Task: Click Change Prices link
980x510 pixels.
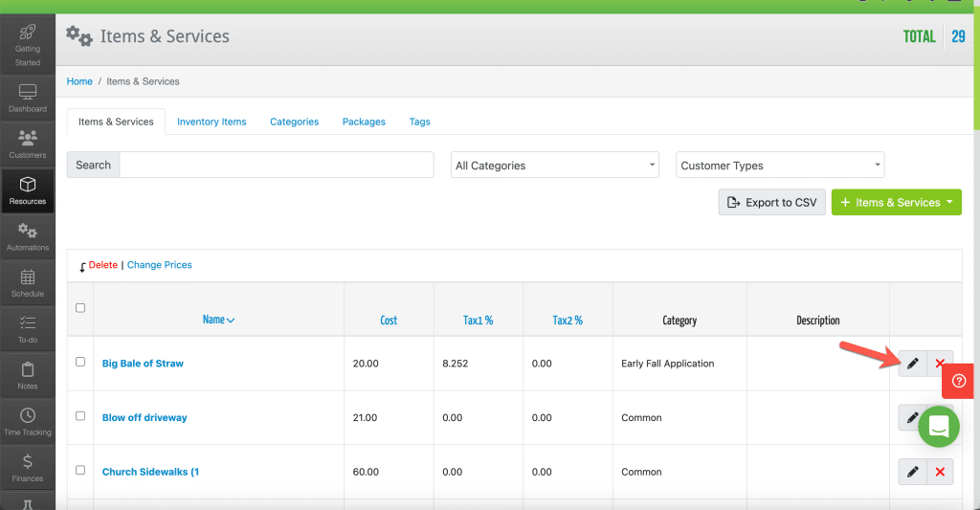Action: [x=160, y=265]
